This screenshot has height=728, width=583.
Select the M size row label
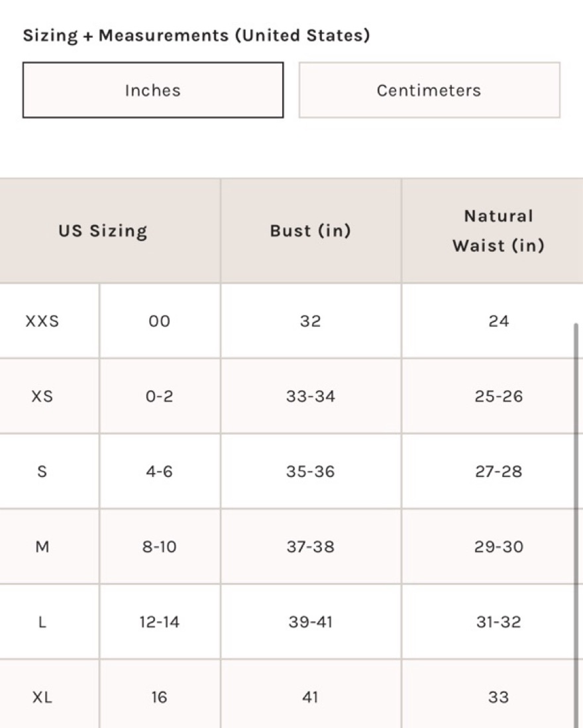click(x=42, y=546)
